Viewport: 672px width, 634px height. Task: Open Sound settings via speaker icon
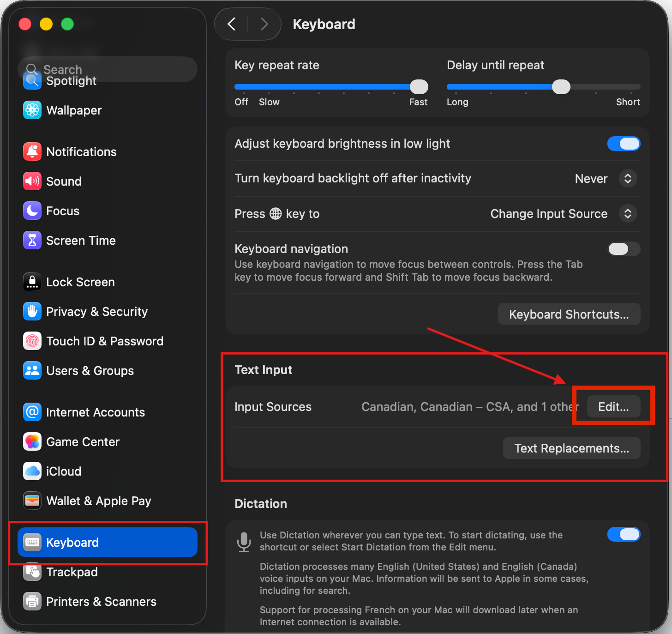[x=32, y=181]
